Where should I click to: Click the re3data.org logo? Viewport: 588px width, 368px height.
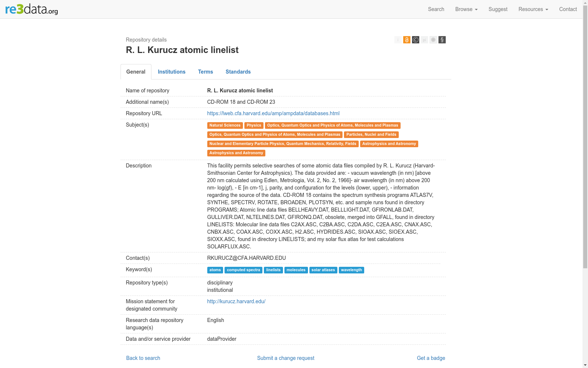click(x=32, y=9)
